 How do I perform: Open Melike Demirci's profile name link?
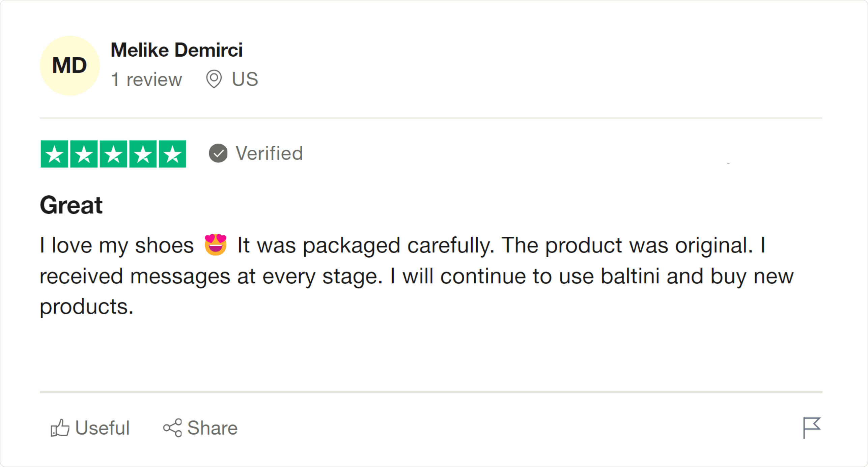click(176, 50)
